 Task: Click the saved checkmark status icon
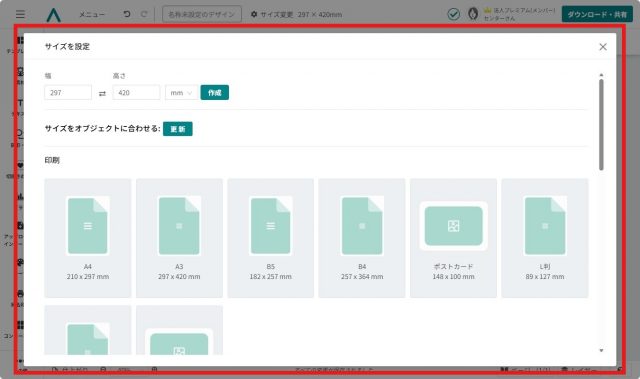453,14
